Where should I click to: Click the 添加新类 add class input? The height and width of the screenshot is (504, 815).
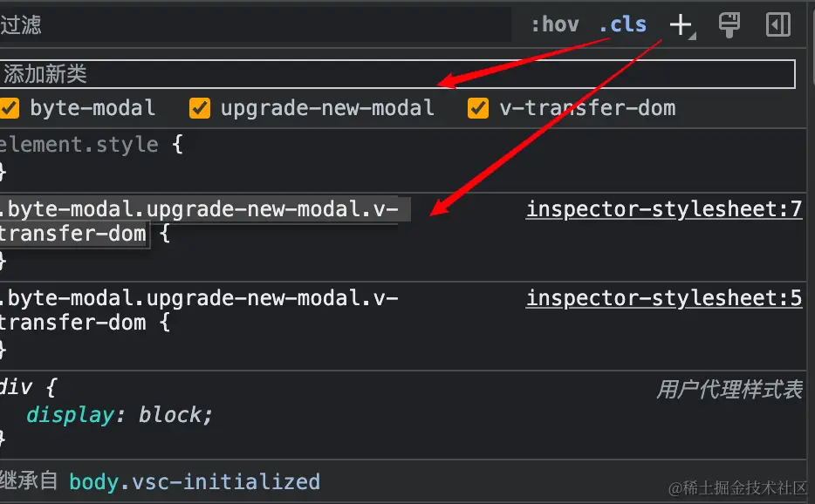(397, 74)
